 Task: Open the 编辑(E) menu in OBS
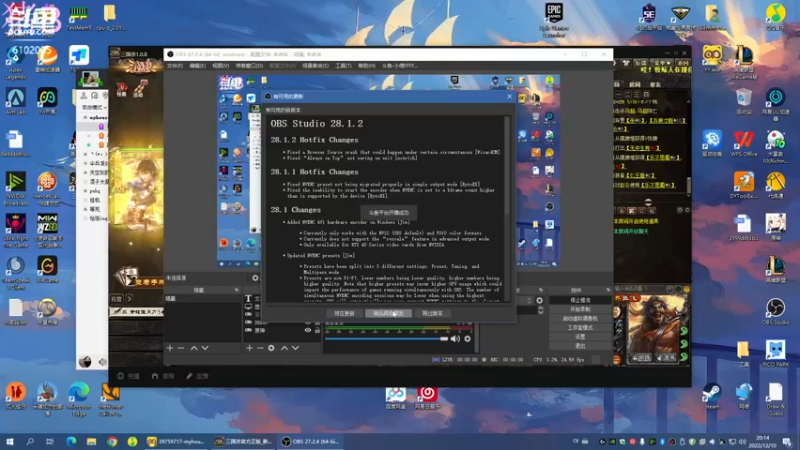(x=197, y=66)
